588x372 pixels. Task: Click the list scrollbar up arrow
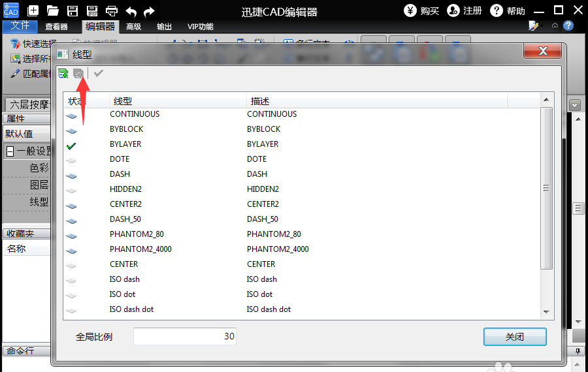pyautogui.click(x=546, y=99)
